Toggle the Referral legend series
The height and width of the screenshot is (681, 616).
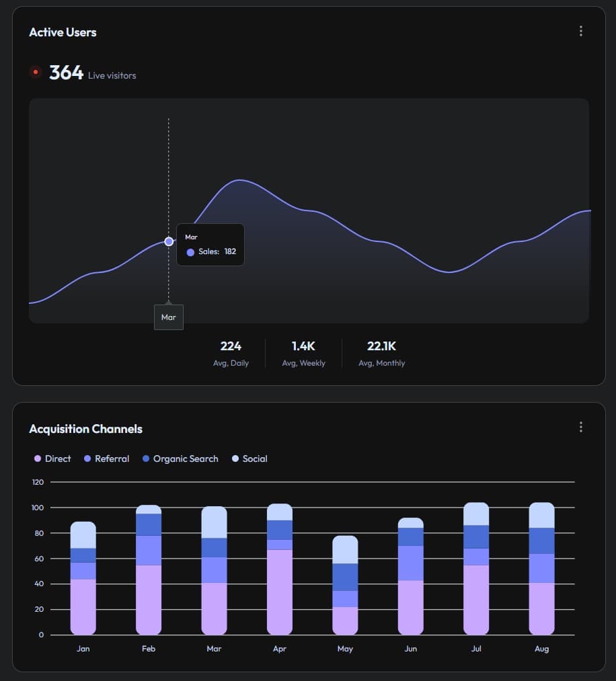point(106,458)
